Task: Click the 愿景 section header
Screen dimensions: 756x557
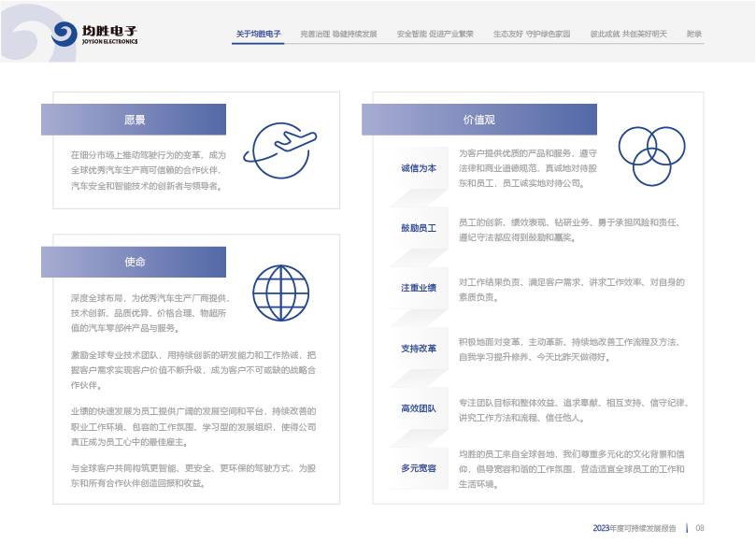Action: click(x=134, y=120)
